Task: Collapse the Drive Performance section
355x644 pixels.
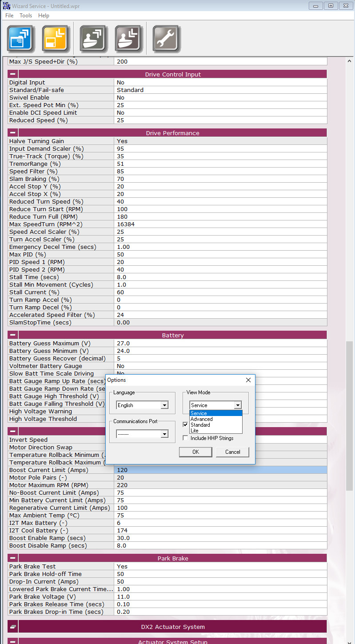Action: click(x=13, y=133)
